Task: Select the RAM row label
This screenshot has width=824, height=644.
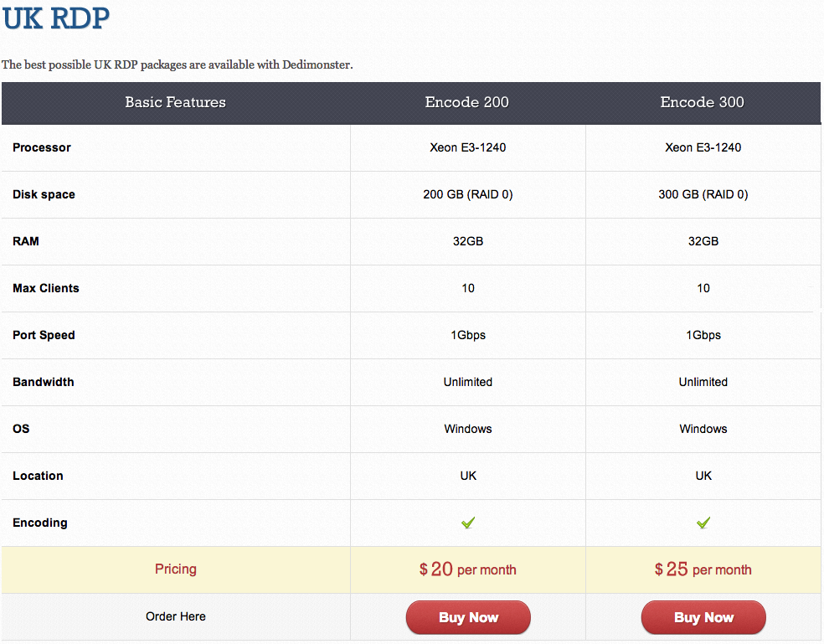Action: point(26,241)
